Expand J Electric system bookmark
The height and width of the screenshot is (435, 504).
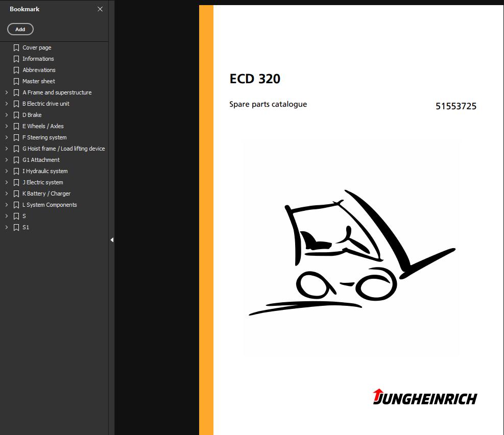7,182
